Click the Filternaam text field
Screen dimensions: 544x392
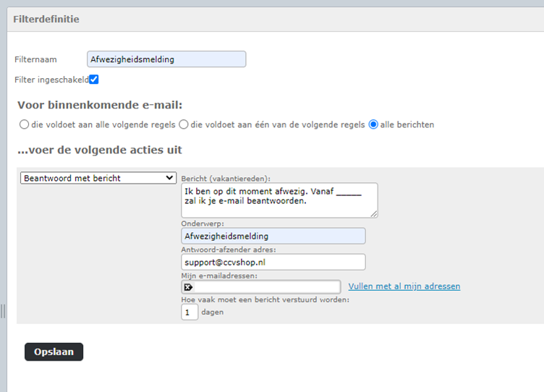click(x=166, y=59)
